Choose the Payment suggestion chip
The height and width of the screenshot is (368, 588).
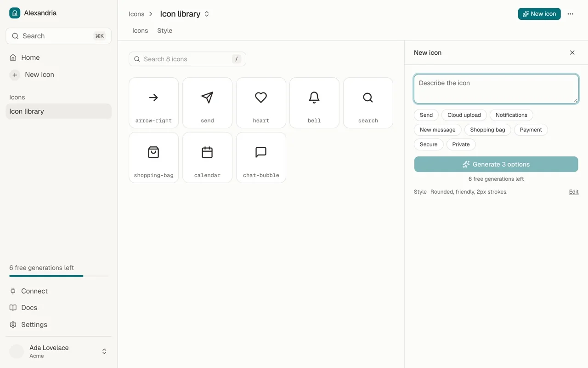pos(531,130)
